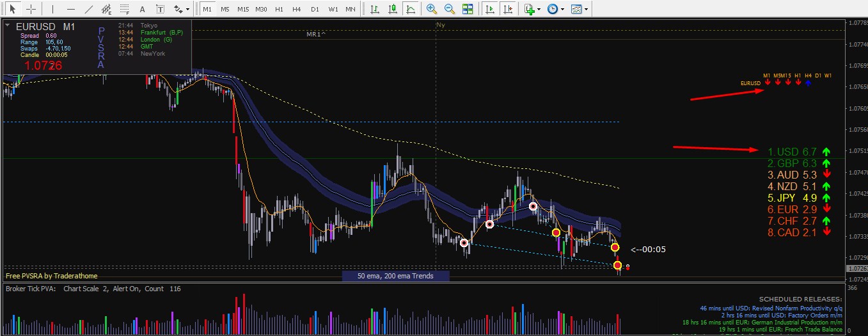868x336 pixels.
Task: Click '2.GBP 6.3' strength row
Action: (800, 164)
